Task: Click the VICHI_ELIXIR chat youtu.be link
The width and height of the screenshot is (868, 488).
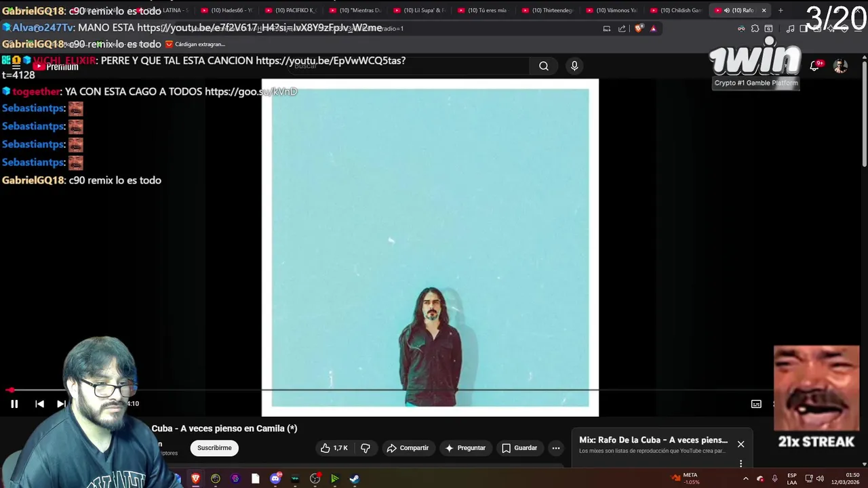Action: click(331, 60)
